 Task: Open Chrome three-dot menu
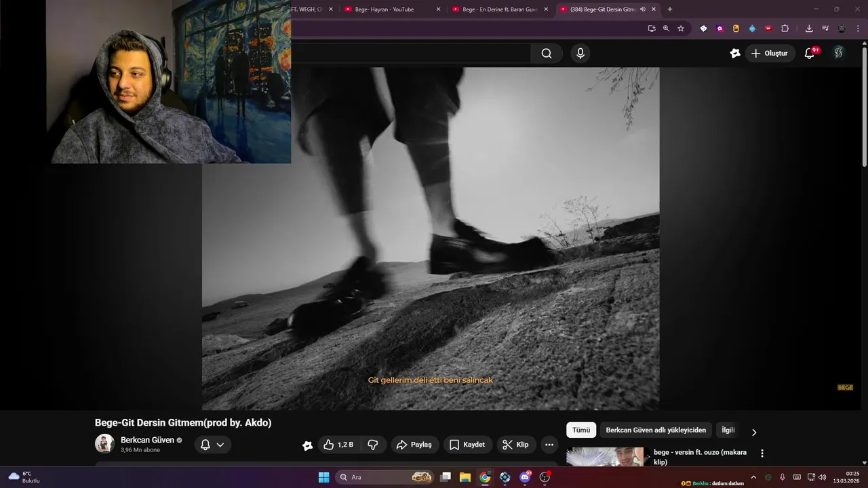coord(858,28)
